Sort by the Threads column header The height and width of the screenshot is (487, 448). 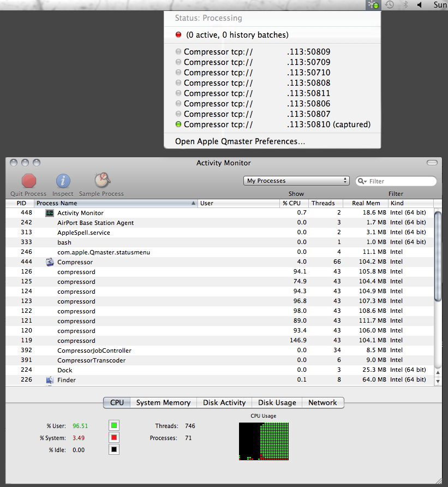click(325, 203)
